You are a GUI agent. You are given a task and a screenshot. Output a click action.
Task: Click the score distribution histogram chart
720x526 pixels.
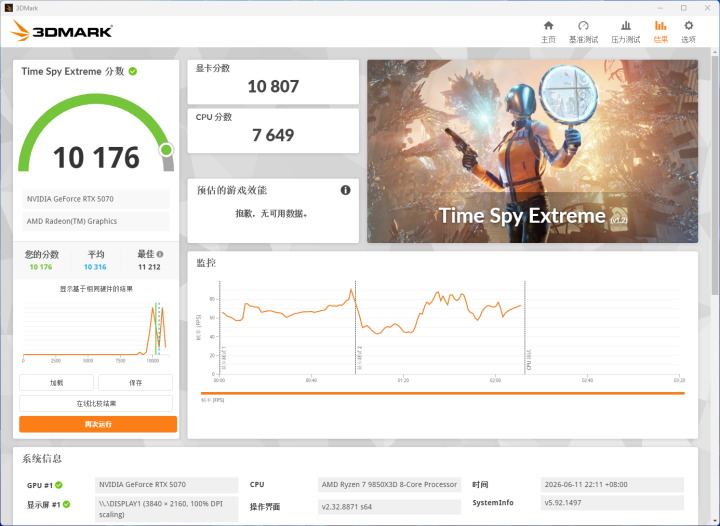(96, 330)
